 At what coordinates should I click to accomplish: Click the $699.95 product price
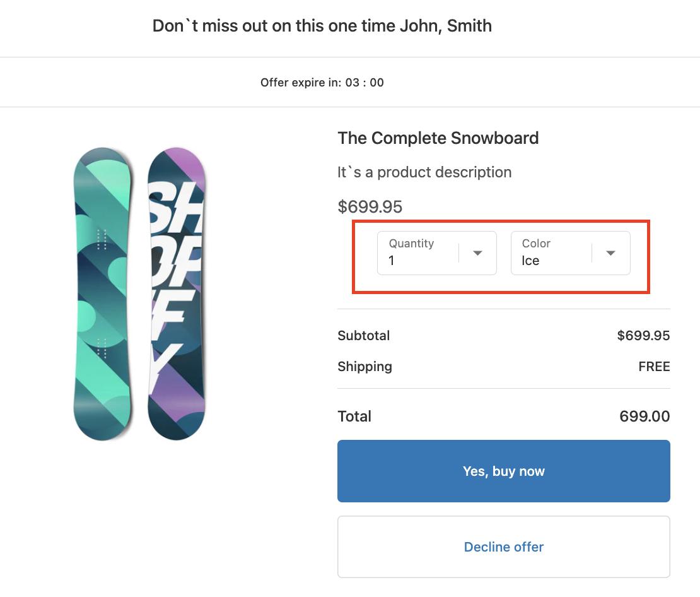click(370, 207)
